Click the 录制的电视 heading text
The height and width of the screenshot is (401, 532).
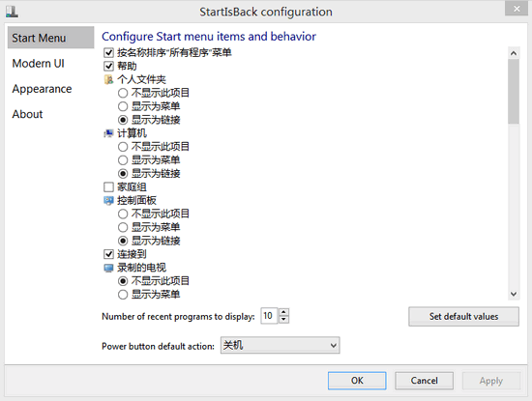(141, 268)
